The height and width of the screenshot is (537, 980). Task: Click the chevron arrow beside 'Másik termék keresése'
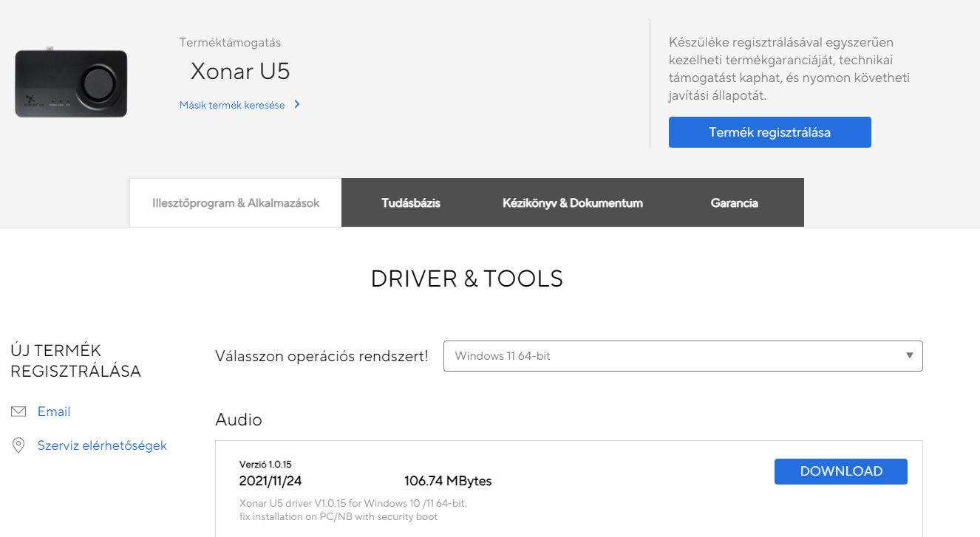tap(297, 104)
